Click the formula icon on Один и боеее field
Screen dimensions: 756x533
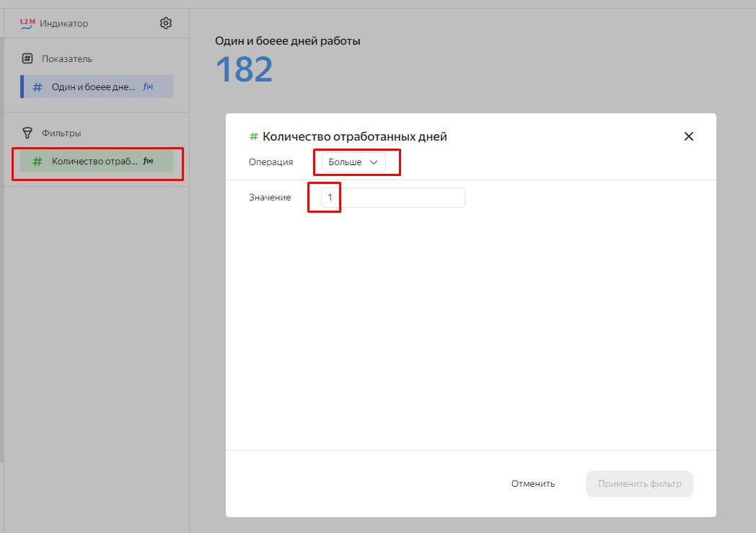(x=148, y=87)
